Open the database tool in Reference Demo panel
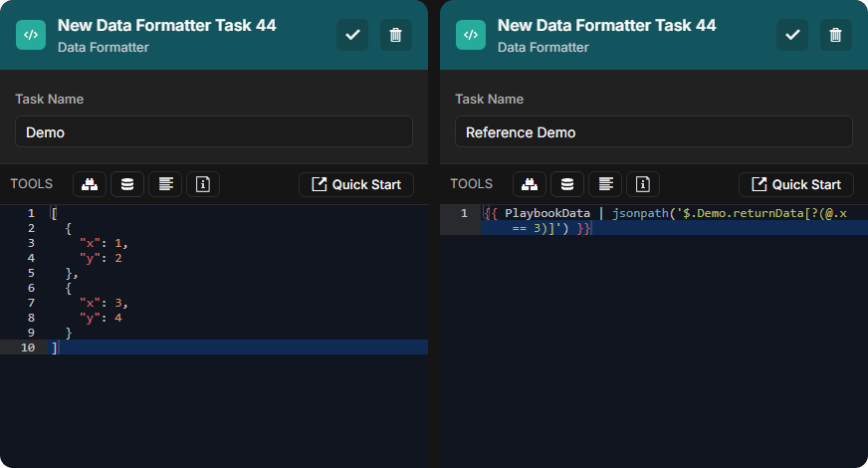 [x=567, y=184]
